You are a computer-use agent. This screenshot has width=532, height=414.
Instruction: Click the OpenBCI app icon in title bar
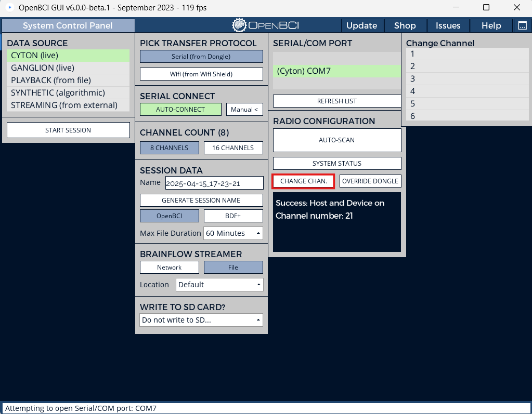9,7
